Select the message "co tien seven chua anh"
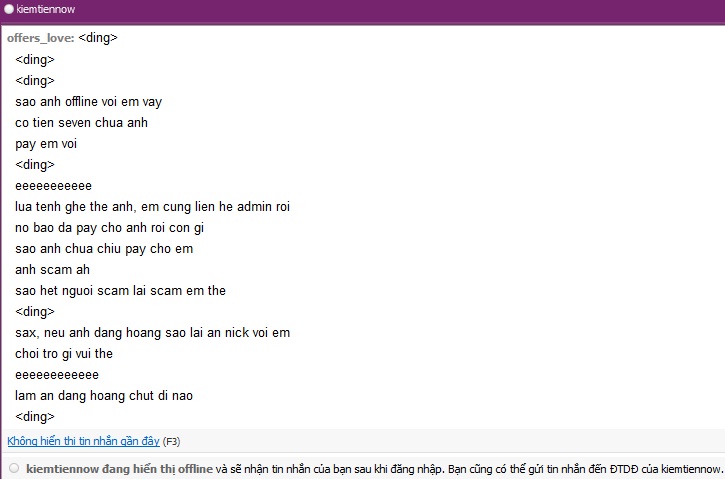The image size is (725, 480). click(x=81, y=122)
